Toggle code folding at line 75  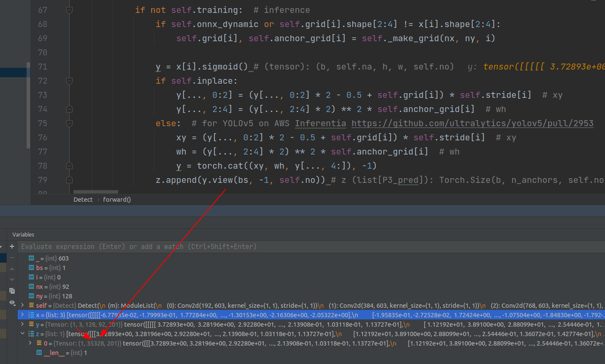click(x=69, y=123)
